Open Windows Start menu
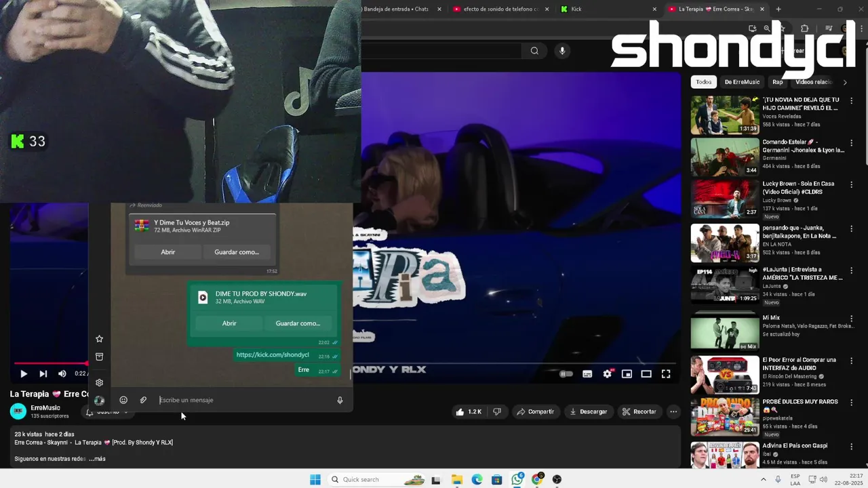This screenshot has height=488, width=868. [x=315, y=479]
